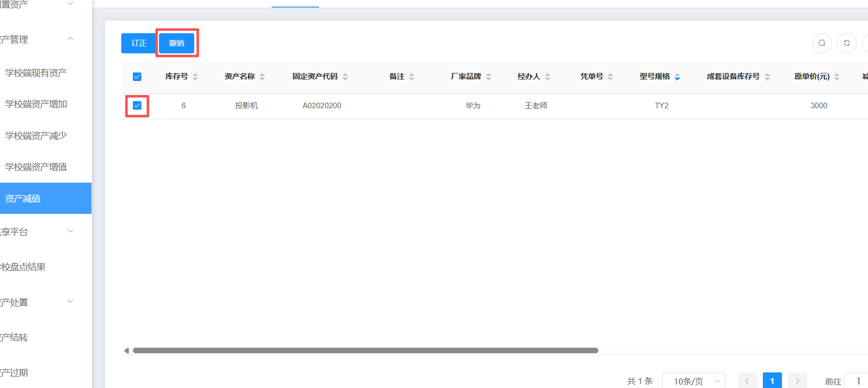Uncheck the 投影机 row checkbox
Viewport: 868px width, 388px height.
click(137, 106)
